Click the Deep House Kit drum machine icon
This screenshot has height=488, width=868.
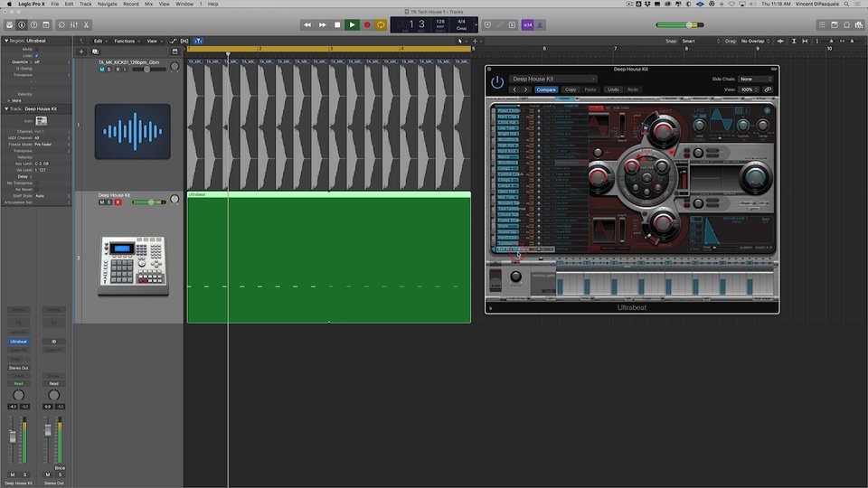[x=133, y=266]
